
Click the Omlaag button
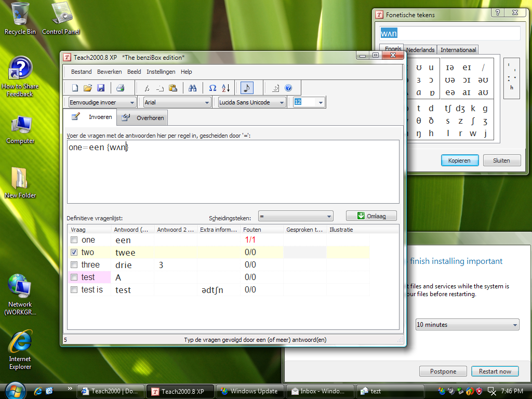pyautogui.click(x=371, y=216)
